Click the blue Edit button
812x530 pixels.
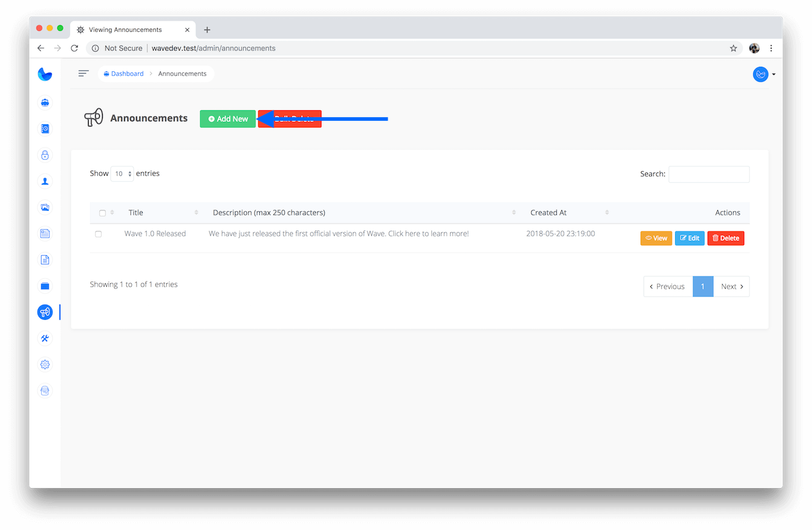pyautogui.click(x=690, y=238)
